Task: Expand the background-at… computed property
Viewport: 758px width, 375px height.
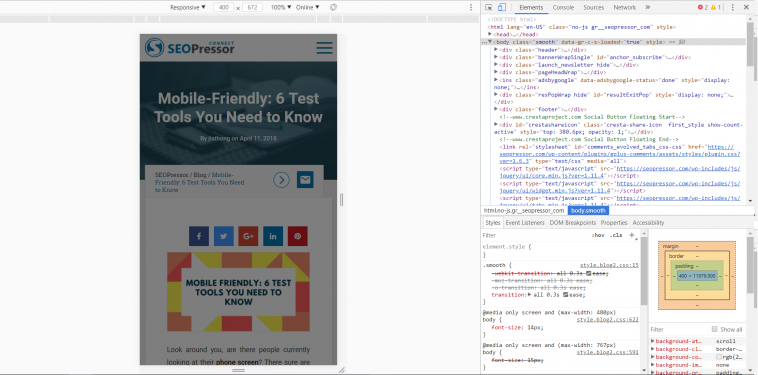Action: (653, 341)
